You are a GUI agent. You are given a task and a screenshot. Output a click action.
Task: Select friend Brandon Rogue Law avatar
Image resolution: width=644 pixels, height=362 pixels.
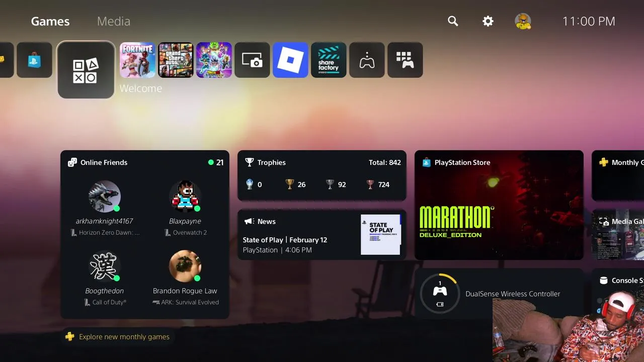point(185,266)
